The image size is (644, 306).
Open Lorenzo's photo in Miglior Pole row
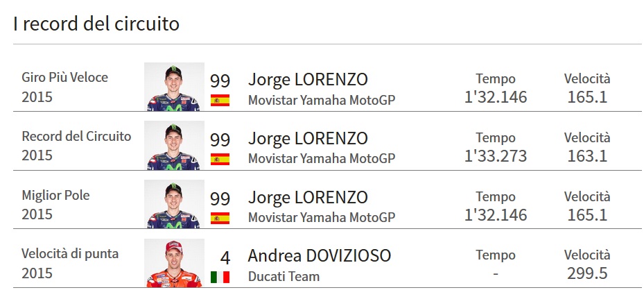tap(174, 204)
